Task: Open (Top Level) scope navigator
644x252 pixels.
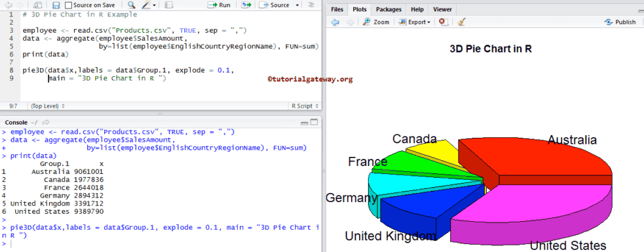Action: [48, 106]
